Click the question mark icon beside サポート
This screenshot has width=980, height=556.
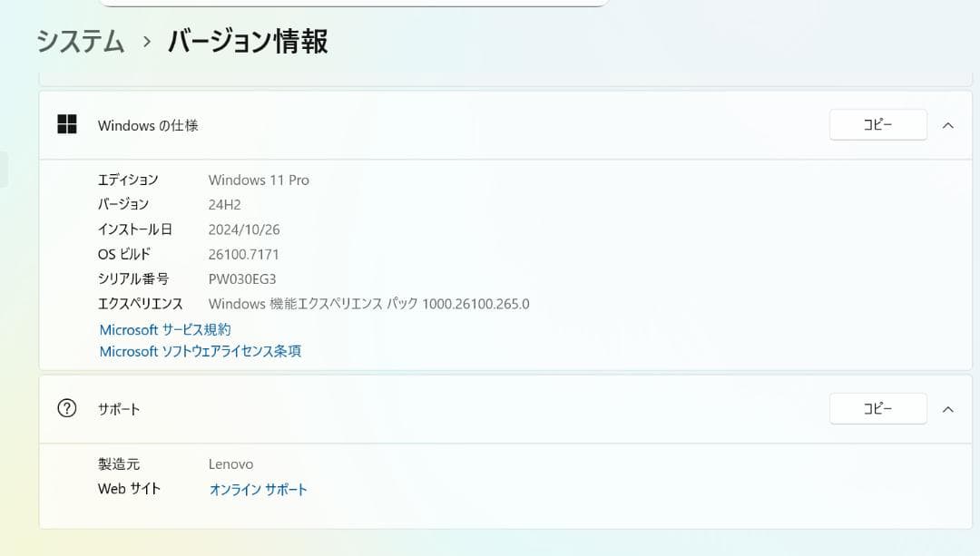click(66, 408)
